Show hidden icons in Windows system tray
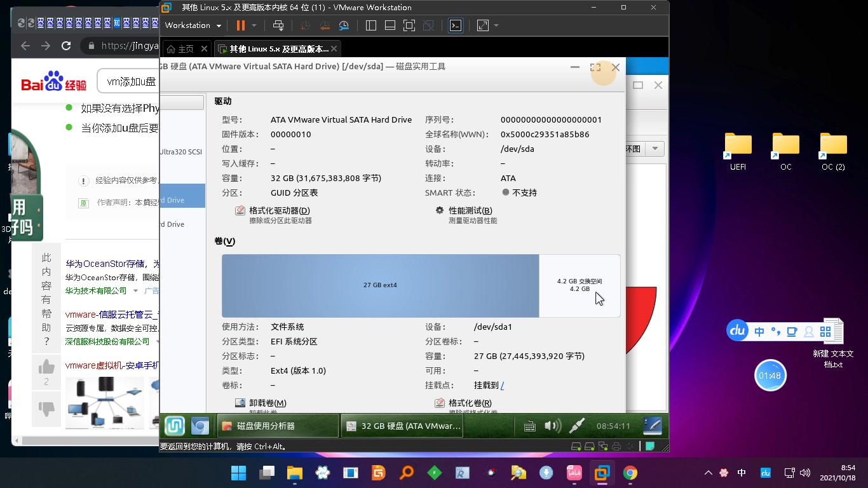The height and width of the screenshot is (488, 868). (709, 473)
